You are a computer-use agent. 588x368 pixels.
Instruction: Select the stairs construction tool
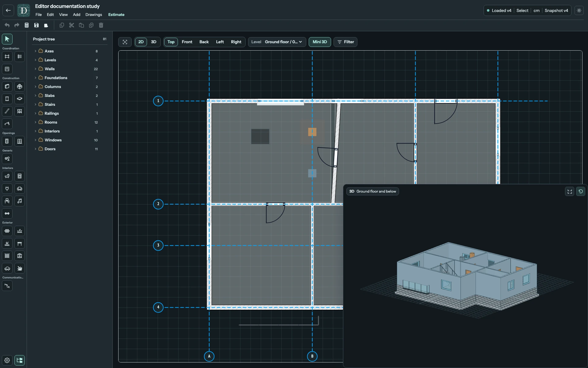click(x=7, y=111)
